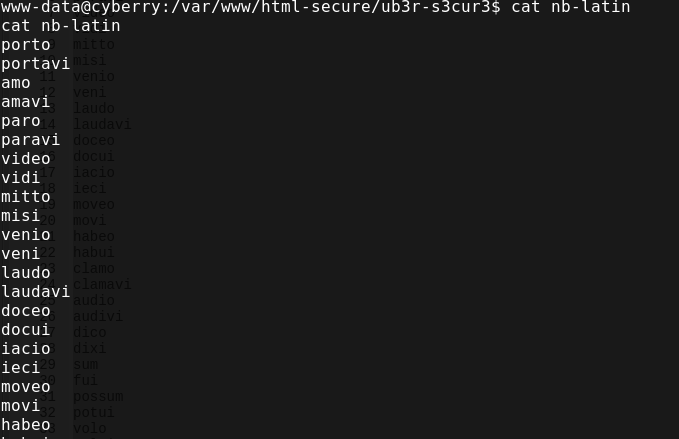
Task: Click the echoed "cat nb-latin" second line
Action: (61, 26)
